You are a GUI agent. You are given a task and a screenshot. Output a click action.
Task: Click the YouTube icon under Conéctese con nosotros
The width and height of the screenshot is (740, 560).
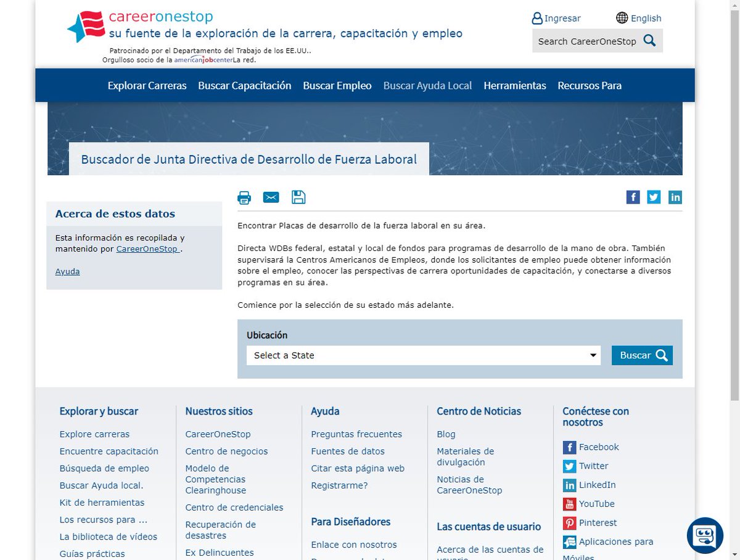pos(569,504)
